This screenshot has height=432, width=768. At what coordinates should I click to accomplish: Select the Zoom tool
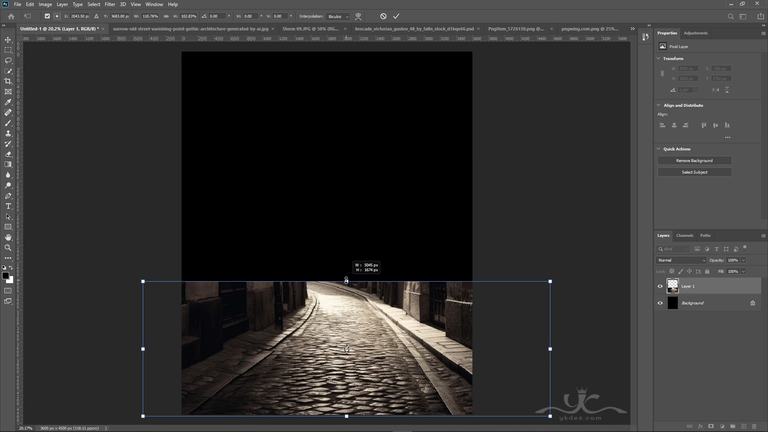(8, 247)
